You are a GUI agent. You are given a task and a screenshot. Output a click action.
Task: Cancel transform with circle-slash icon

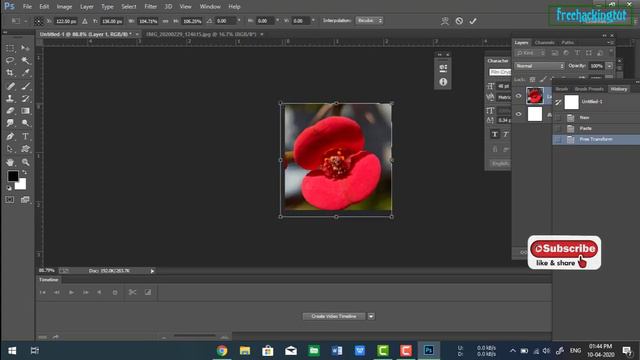tap(459, 21)
